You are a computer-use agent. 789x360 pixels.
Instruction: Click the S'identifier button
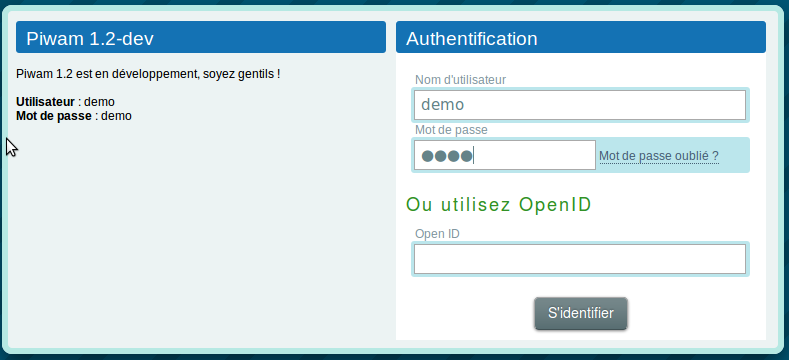581,313
